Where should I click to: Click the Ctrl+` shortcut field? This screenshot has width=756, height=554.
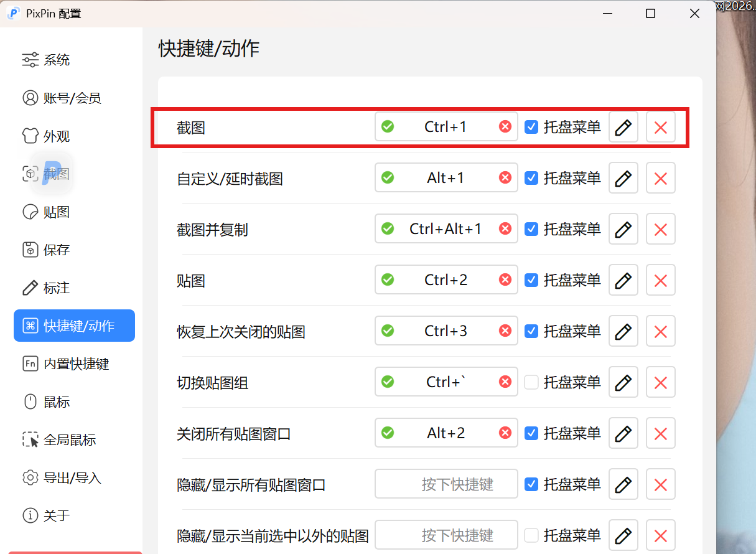point(446,382)
